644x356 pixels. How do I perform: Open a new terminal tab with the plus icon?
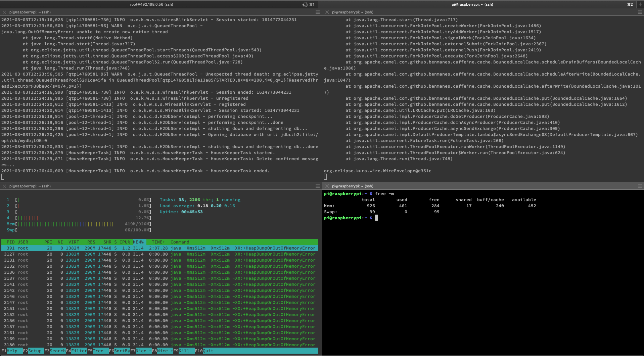[641, 4]
